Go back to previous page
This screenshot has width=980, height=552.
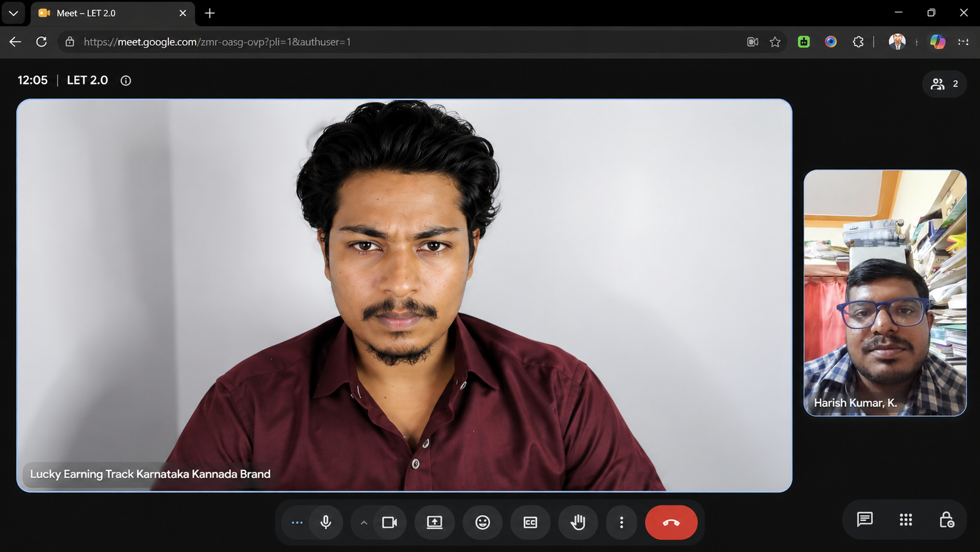[x=15, y=42]
